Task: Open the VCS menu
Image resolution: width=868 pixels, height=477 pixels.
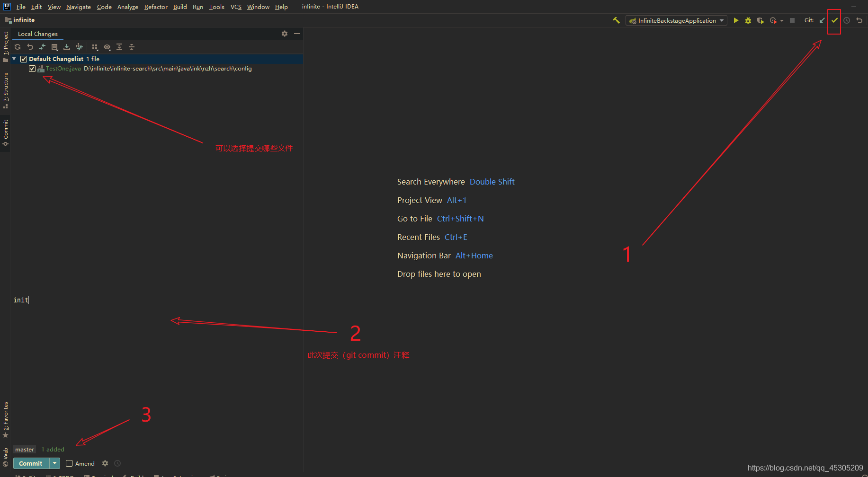Action: 236,7
